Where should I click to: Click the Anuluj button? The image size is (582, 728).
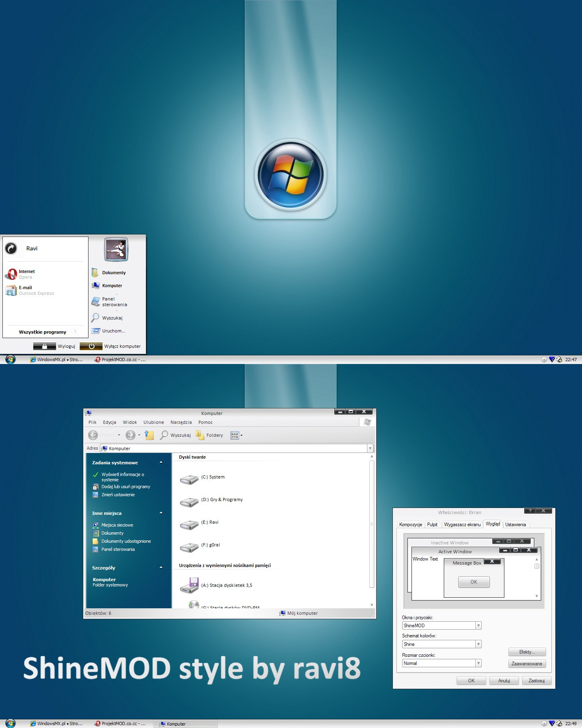point(504,681)
